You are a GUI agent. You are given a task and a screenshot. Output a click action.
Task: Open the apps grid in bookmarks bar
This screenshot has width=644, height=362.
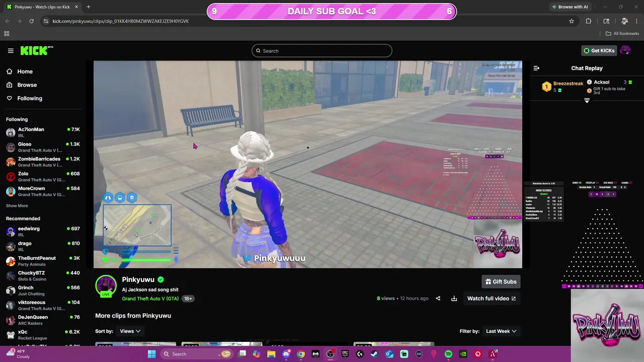point(7,33)
